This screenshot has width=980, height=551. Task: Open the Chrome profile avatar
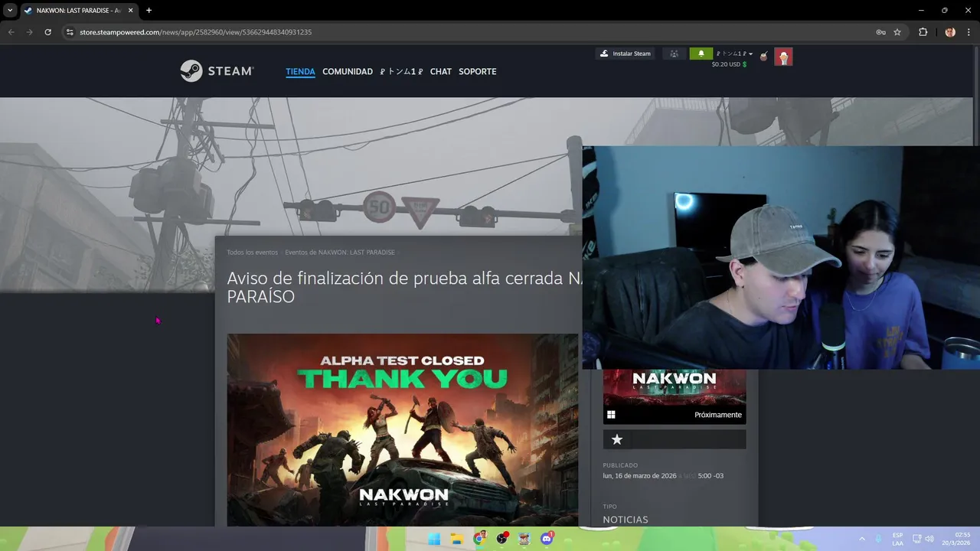coord(950,32)
